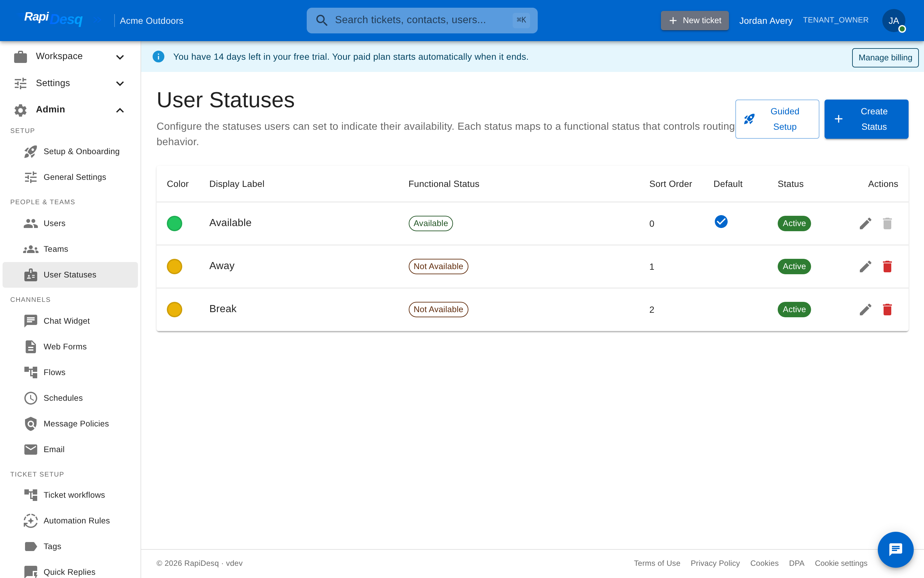Open User Statuses menu item
Image resolution: width=924 pixels, height=578 pixels.
point(70,275)
